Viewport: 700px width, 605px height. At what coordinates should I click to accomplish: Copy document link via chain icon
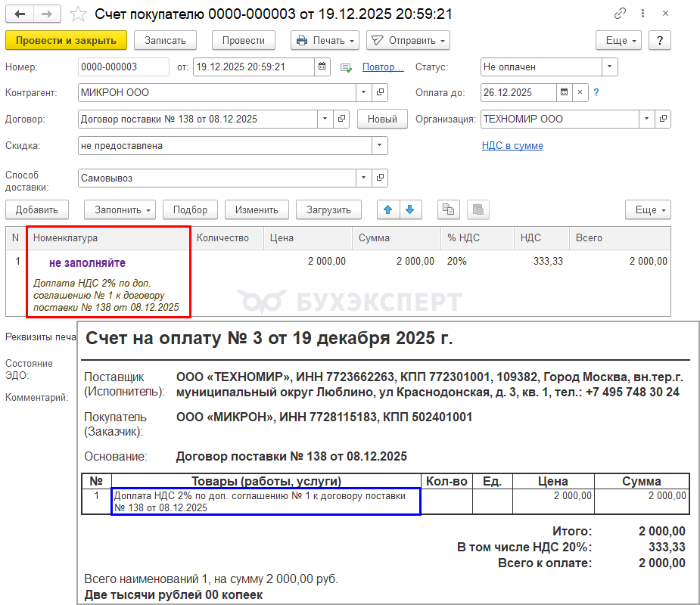coord(621,14)
